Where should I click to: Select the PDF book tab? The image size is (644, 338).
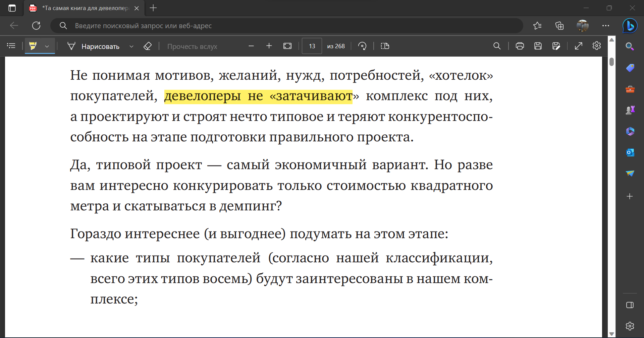point(84,8)
